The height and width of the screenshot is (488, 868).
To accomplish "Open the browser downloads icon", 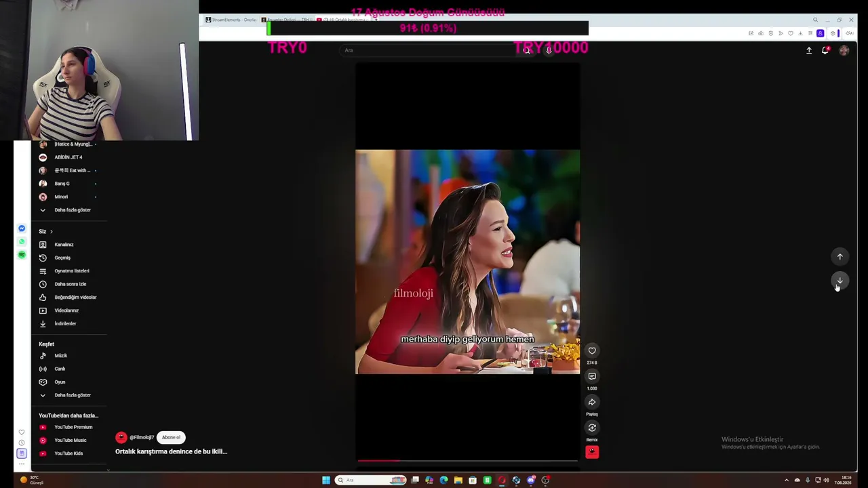I will coord(800,33).
